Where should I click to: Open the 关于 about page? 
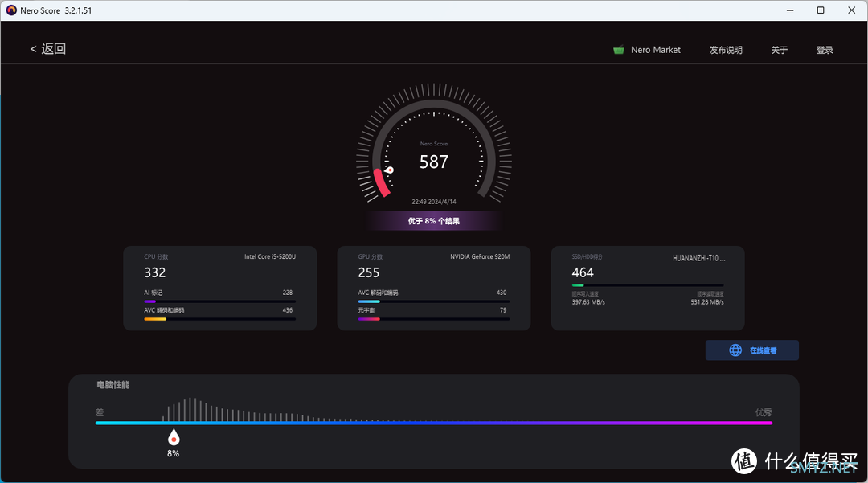779,50
